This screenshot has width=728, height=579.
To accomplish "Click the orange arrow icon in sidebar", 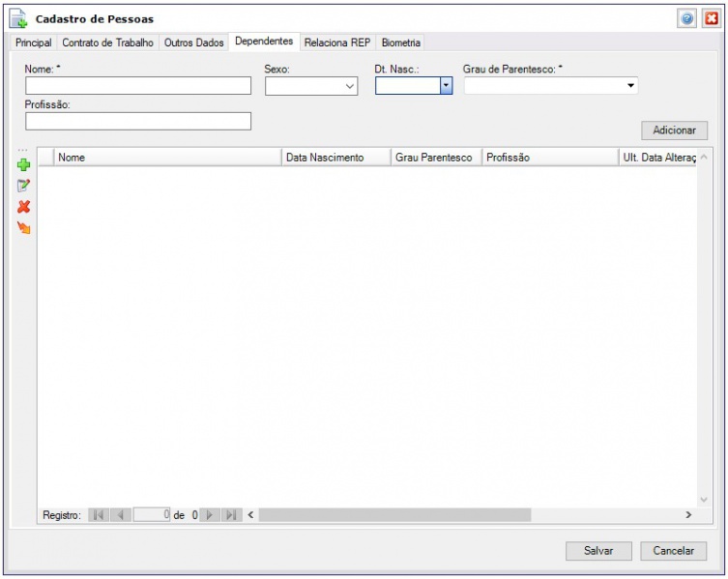I will [x=24, y=228].
